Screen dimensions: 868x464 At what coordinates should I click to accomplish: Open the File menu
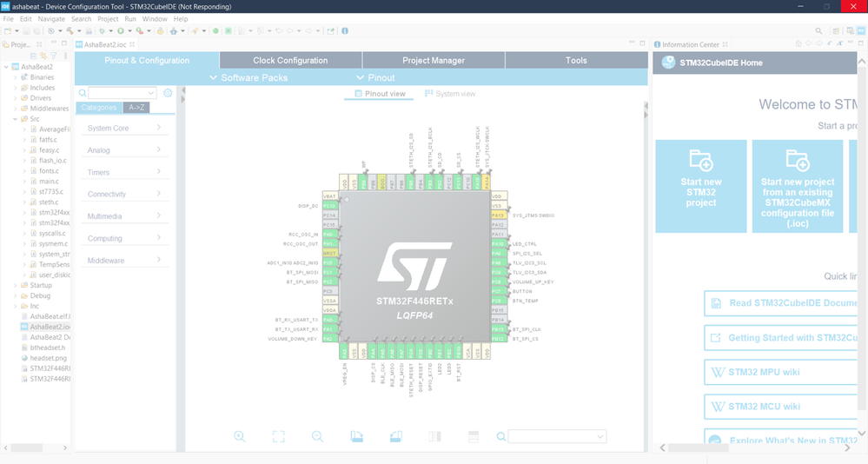click(x=9, y=19)
